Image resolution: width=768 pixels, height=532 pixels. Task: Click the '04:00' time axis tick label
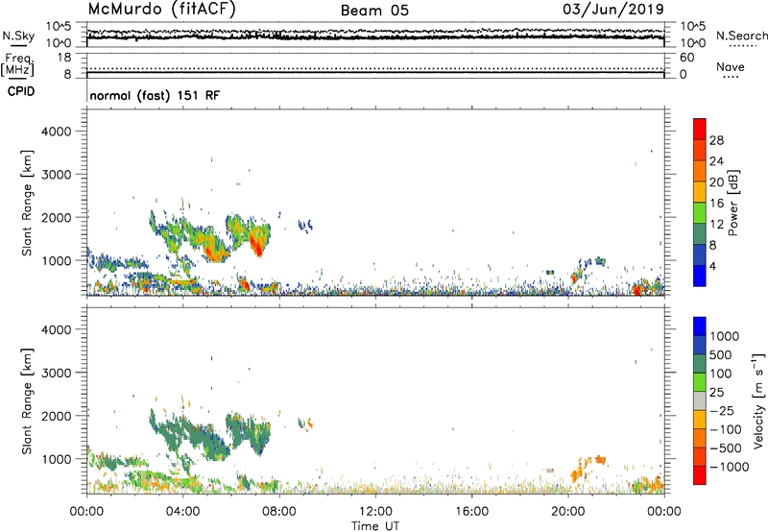click(x=182, y=512)
